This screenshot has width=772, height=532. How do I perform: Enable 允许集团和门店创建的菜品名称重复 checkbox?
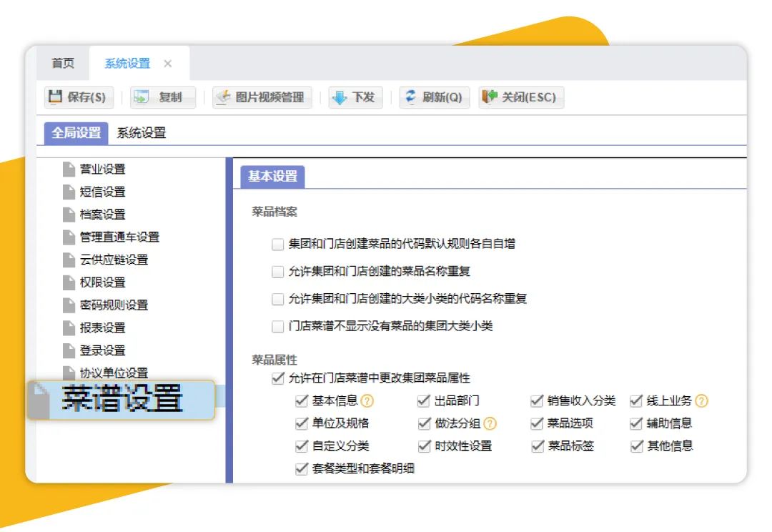tap(278, 272)
